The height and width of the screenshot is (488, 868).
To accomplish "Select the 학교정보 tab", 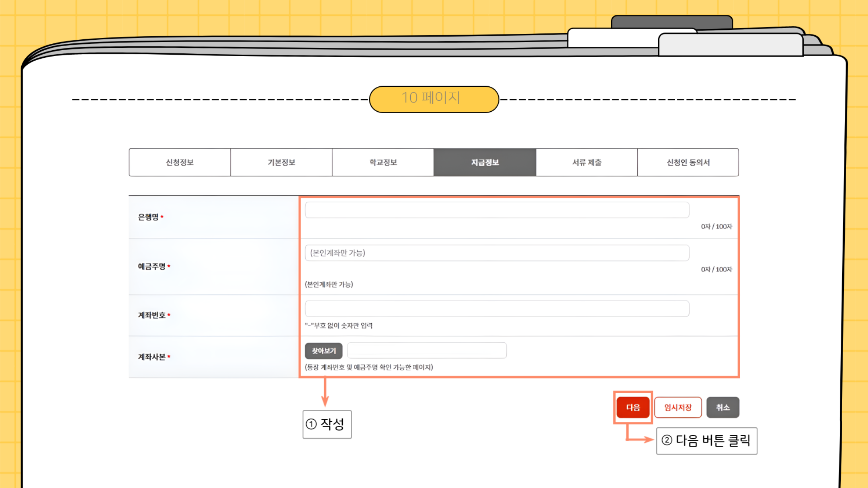I will point(383,162).
